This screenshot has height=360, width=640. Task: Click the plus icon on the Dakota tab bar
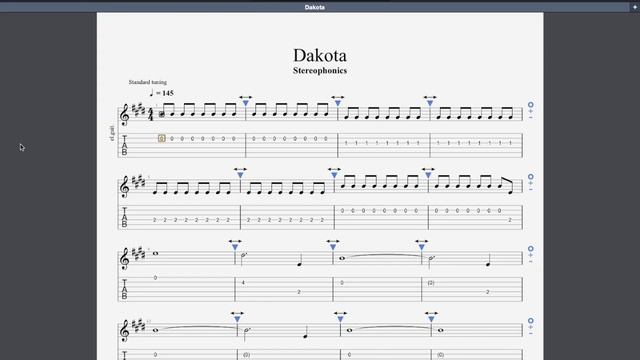pos(635,7)
